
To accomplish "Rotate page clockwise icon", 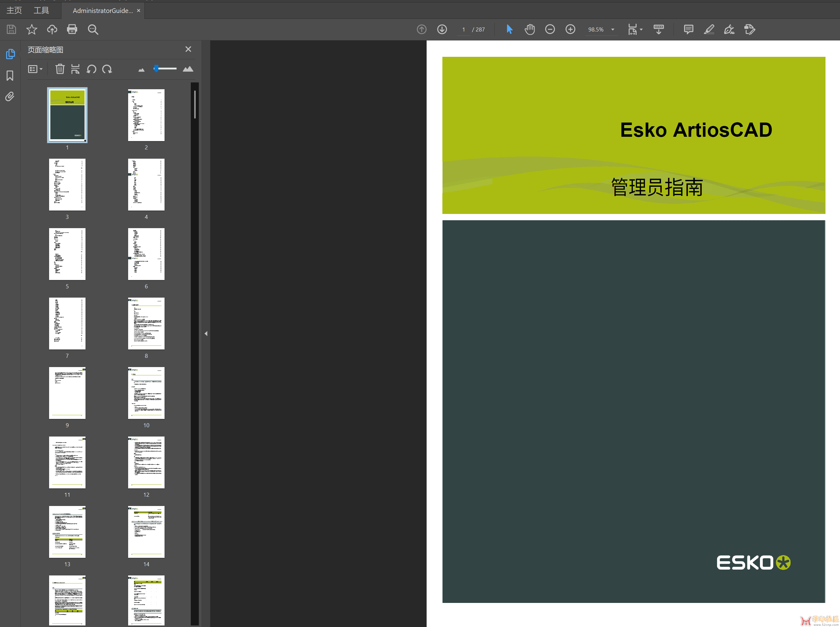I will tap(107, 69).
